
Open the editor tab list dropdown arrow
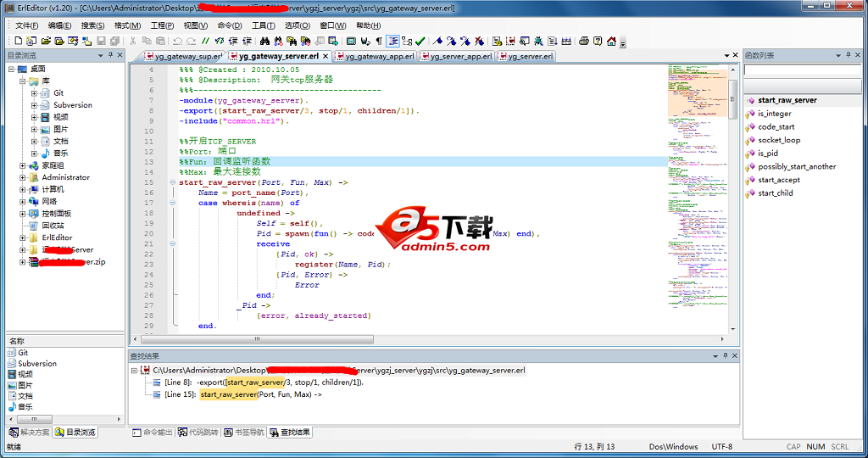pyautogui.click(x=726, y=55)
